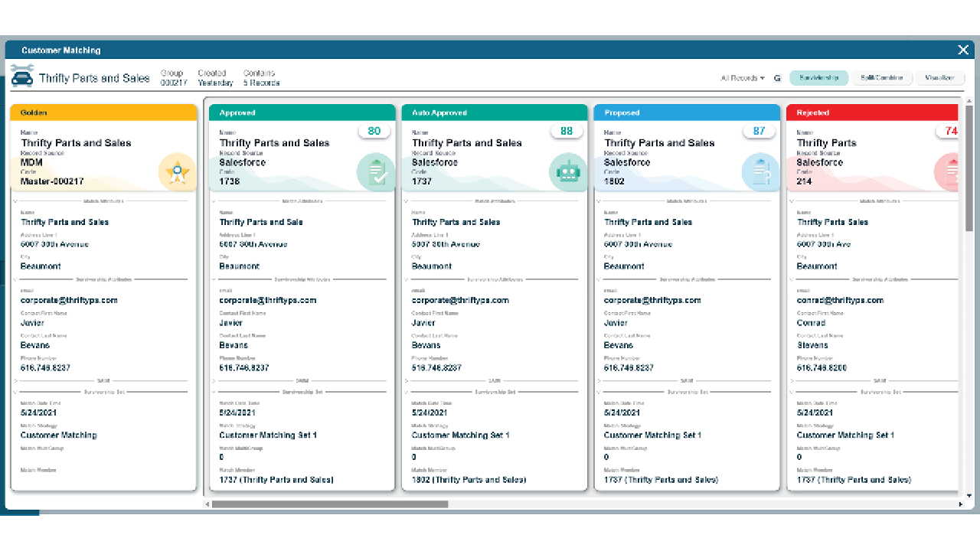Click the robot icon on Auto Approved card
The height and width of the screenshot is (551, 980).
pyautogui.click(x=568, y=172)
